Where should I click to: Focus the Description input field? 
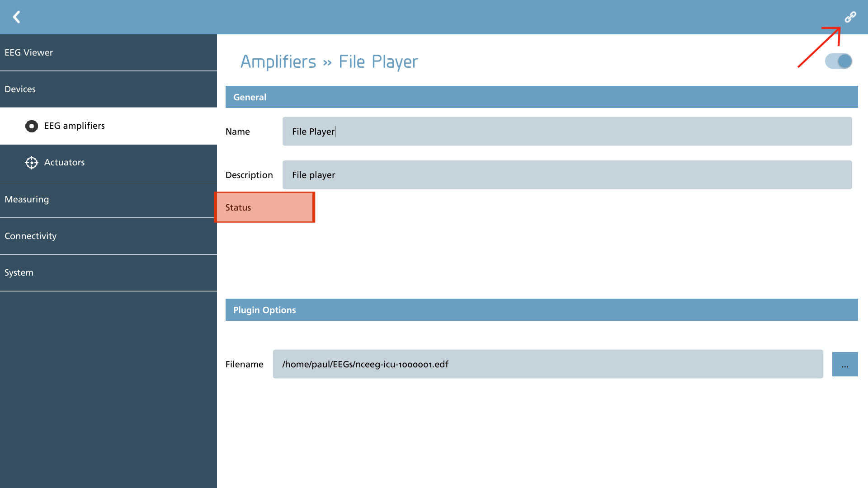tap(567, 175)
